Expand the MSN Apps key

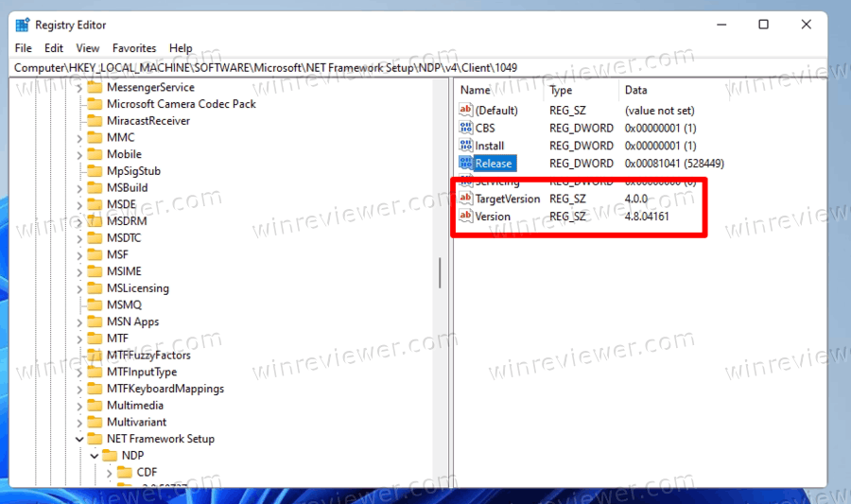[79, 322]
